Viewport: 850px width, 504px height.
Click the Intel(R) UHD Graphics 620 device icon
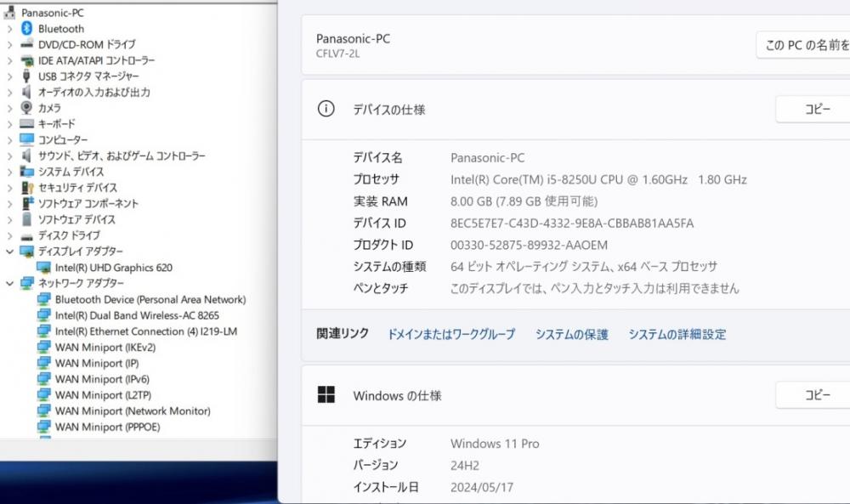(x=44, y=267)
